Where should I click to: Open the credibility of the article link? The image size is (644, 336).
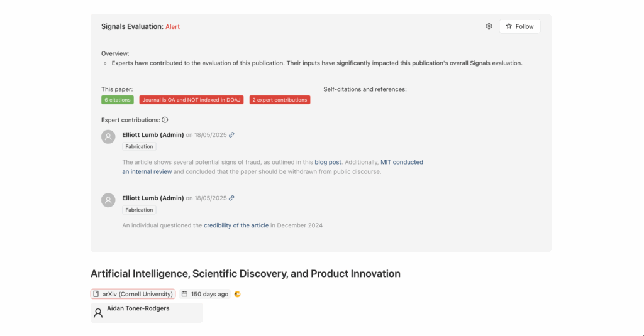[x=236, y=225]
